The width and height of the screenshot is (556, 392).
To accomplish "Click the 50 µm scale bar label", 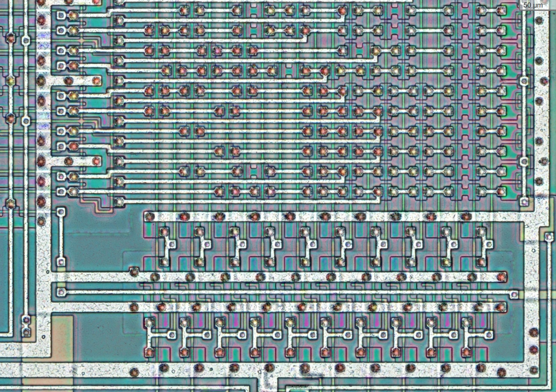I will point(533,5).
